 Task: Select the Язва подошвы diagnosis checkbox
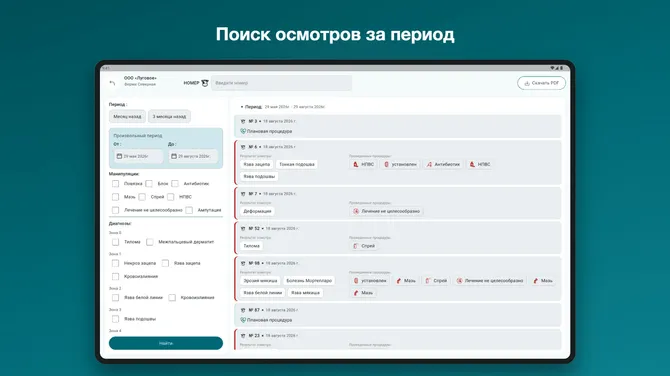(x=115, y=319)
